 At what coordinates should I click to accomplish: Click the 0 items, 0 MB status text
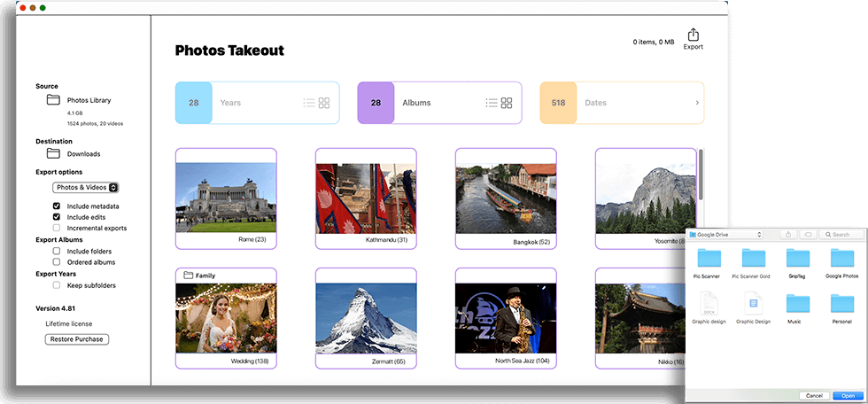[654, 42]
